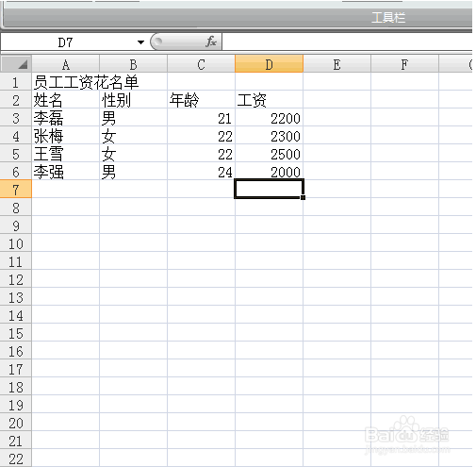476x467 pixels.
Task: Select cell containing 李强
Action: (x=66, y=172)
